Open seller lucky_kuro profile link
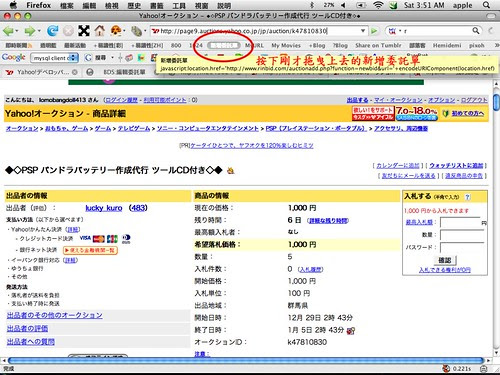 (104, 208)
